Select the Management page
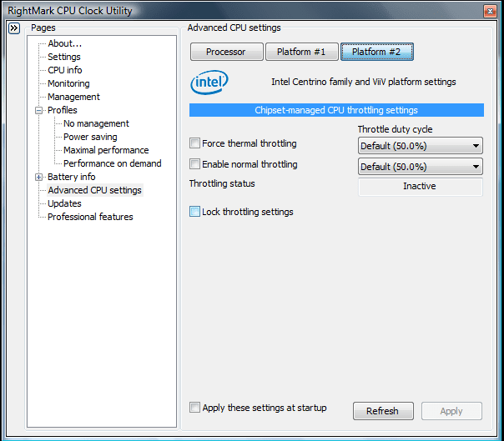This screenshot has width=504, height=441. [73, 97]
